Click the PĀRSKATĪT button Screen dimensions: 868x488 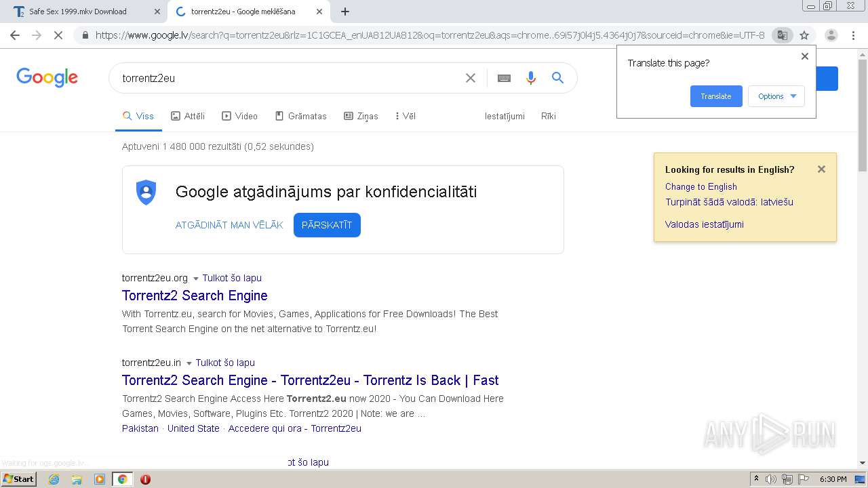click(x=327, y=225)
